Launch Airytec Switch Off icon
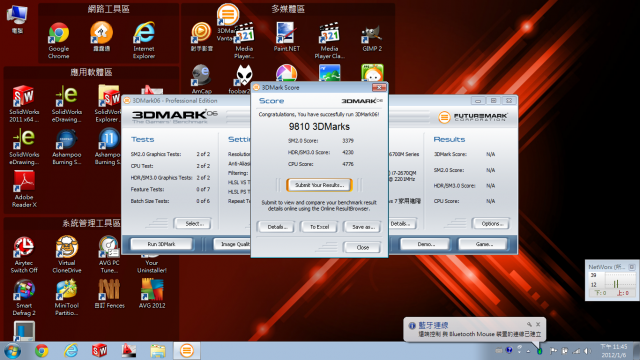This screenshot has height=360, width=640. 24,255
